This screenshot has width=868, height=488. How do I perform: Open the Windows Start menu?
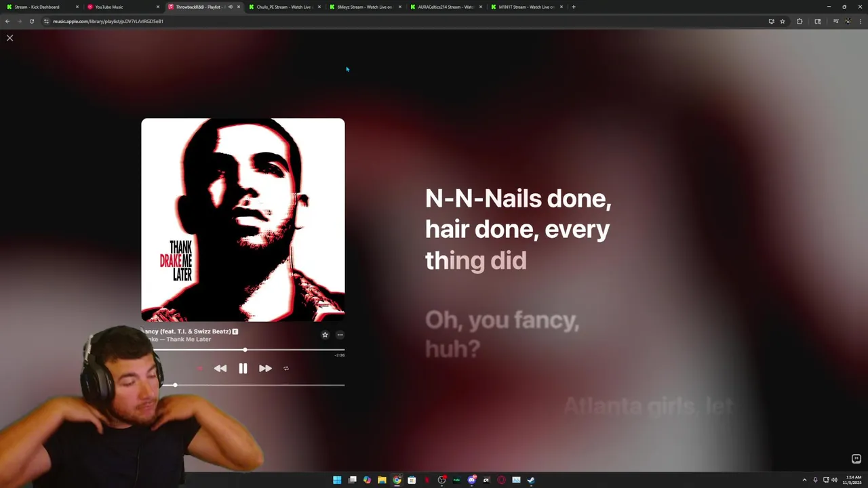click(x=337, y=480)
